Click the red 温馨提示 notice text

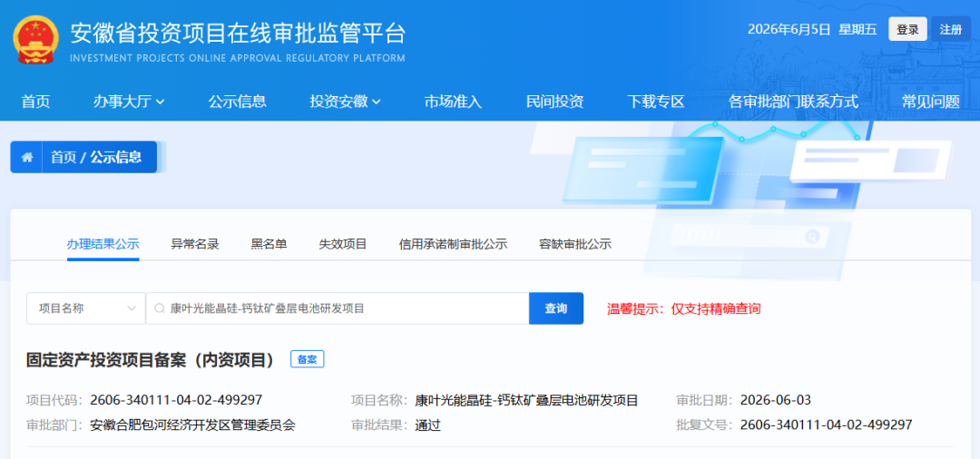684,308
